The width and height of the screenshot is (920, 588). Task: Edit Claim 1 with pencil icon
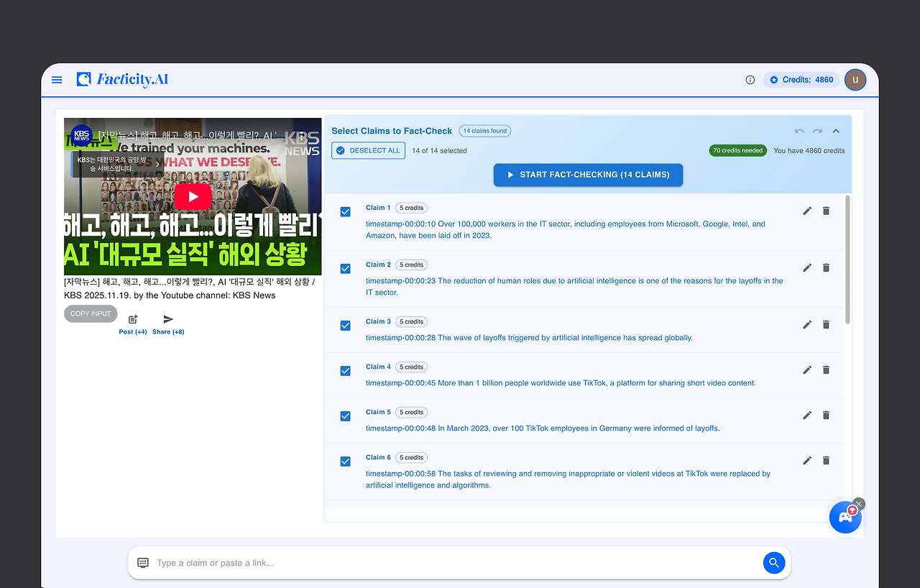[x=807, y=211]
